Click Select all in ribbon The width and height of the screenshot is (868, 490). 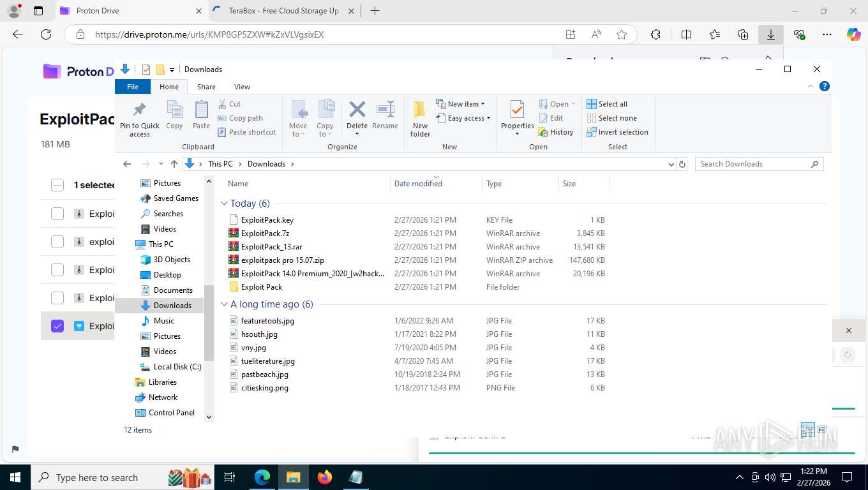pyautogui.click(x=607, y=104)
